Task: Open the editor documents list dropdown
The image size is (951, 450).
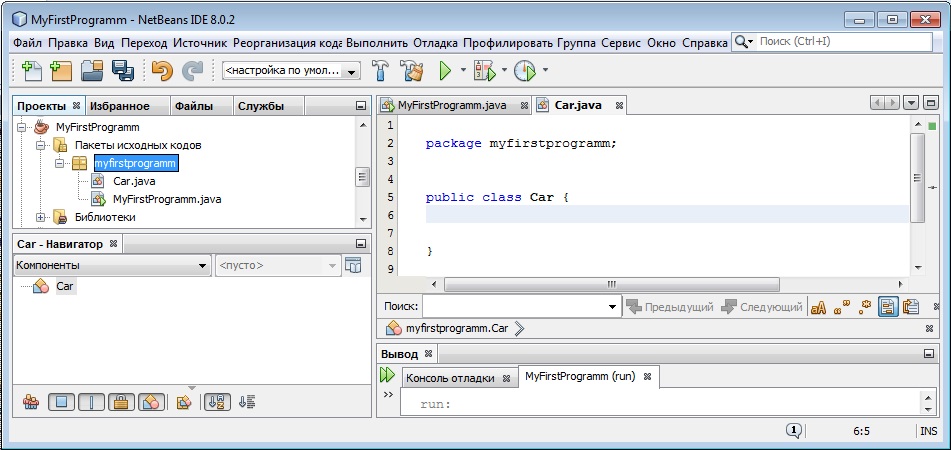Action: 911,104
